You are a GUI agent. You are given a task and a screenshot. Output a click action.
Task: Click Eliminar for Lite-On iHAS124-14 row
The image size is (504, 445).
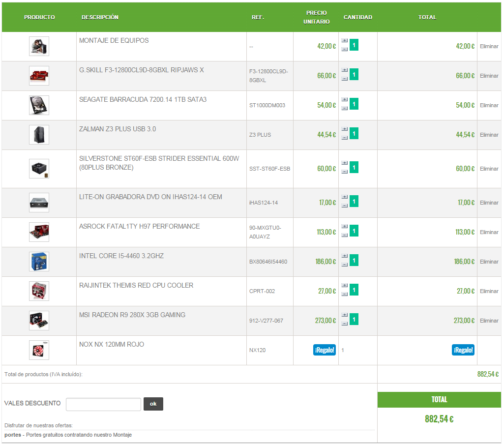click(489, 203)
